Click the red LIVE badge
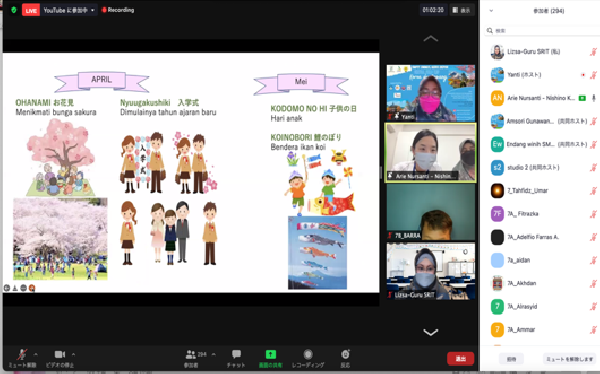This screenshot has width=600, height=374. coord(31,10)
